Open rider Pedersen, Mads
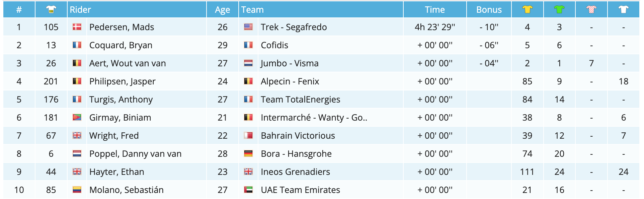 [x=122, y=27]
